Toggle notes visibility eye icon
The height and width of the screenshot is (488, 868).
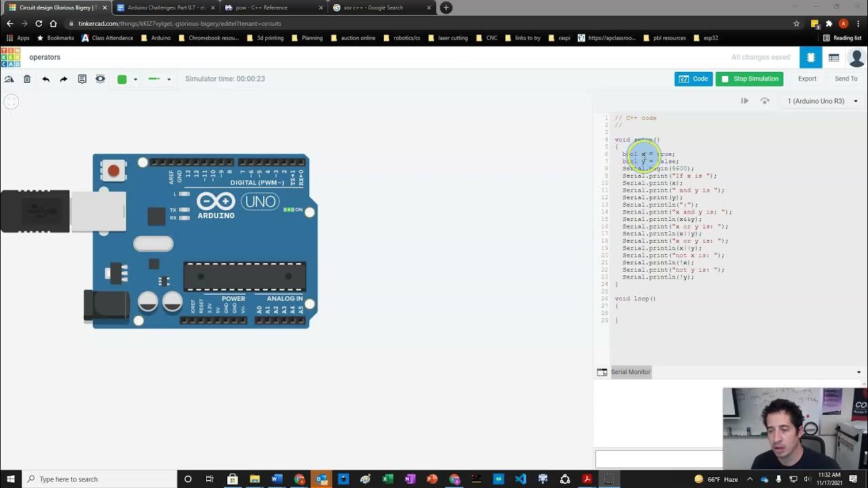[100, 79]
